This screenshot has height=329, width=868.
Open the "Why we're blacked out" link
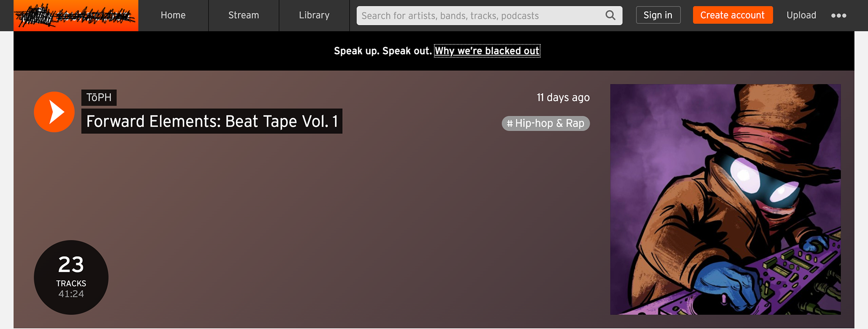click(x=487, y=51)
